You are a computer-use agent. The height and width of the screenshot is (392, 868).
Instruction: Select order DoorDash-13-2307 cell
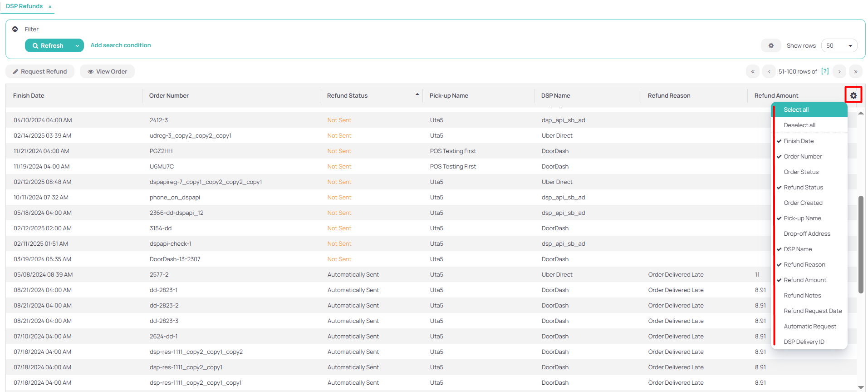175,259
